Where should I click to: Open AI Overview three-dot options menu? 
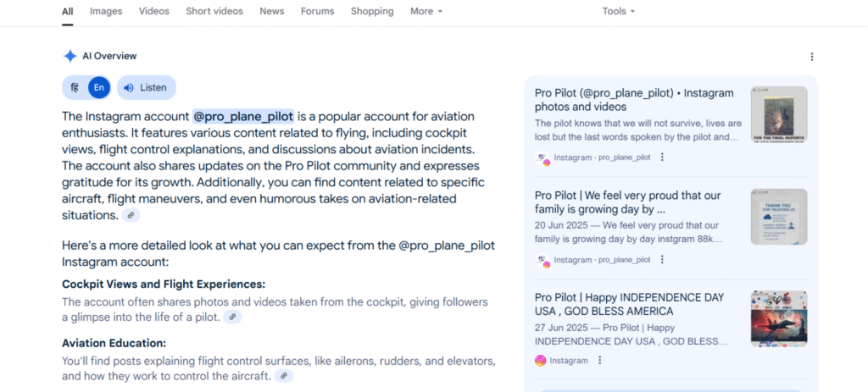coord(811,57)
